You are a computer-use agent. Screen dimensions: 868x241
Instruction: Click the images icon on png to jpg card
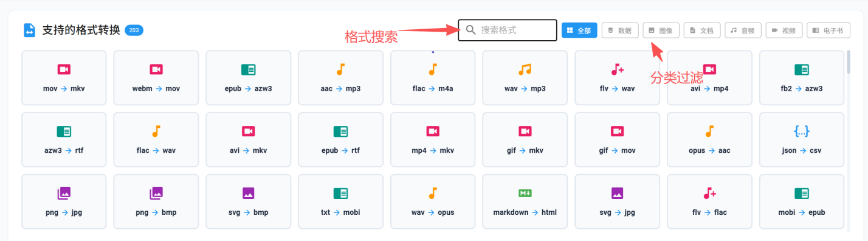point(64,194)
